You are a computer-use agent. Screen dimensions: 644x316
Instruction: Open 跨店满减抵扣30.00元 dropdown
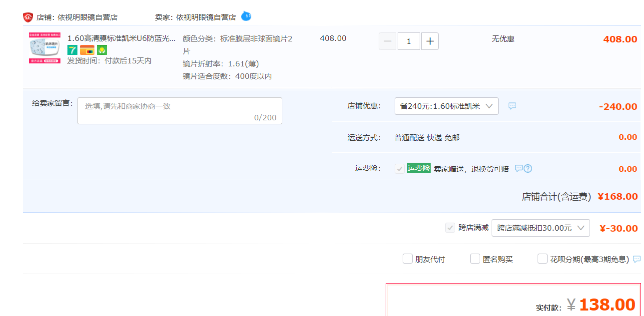541,228
